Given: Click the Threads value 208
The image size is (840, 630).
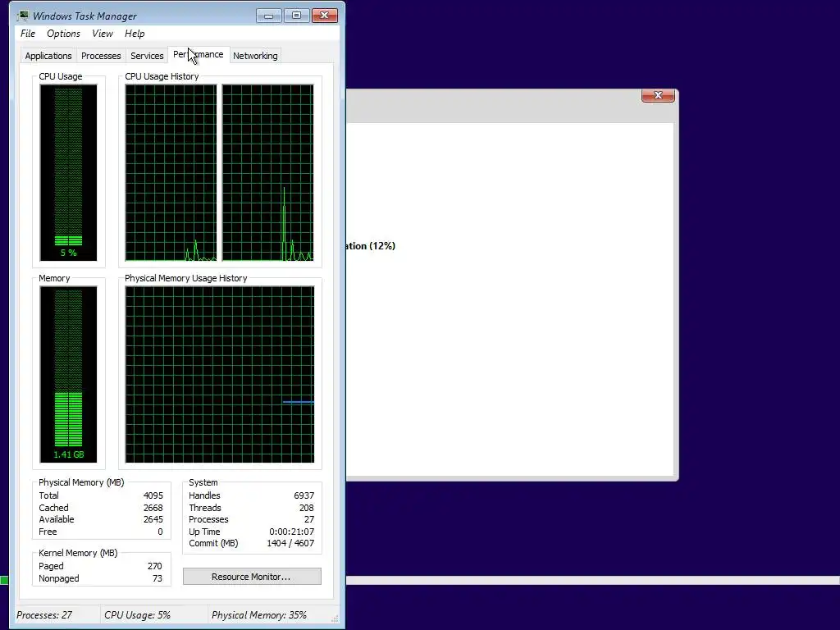Looking at the screenshot, I should (307, 508).
